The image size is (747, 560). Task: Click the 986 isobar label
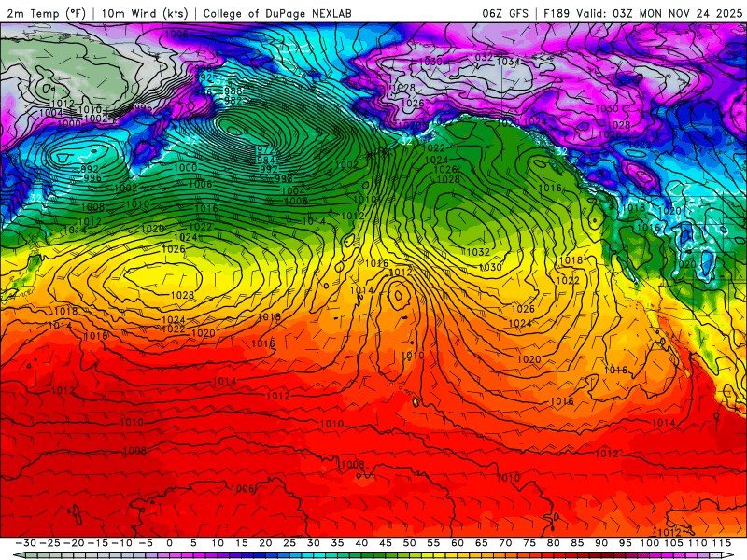click(203, 91)
